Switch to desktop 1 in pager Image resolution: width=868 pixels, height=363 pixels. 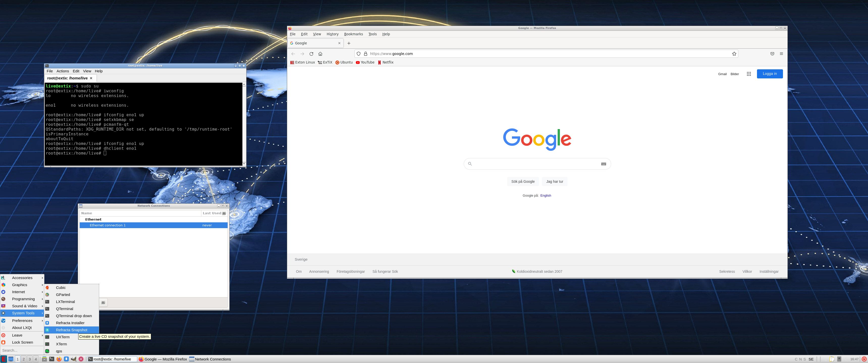(x=17, y=359)
